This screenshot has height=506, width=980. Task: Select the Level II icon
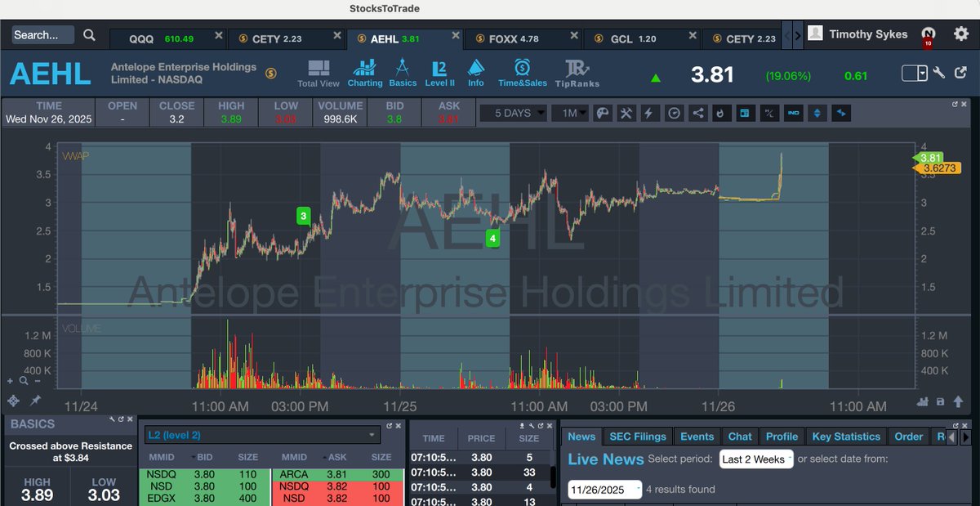[439, 72]
